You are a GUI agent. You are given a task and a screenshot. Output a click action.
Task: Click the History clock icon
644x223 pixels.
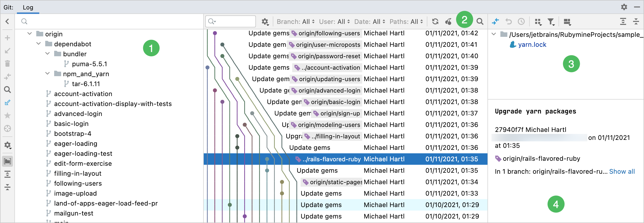click(521, 22)
